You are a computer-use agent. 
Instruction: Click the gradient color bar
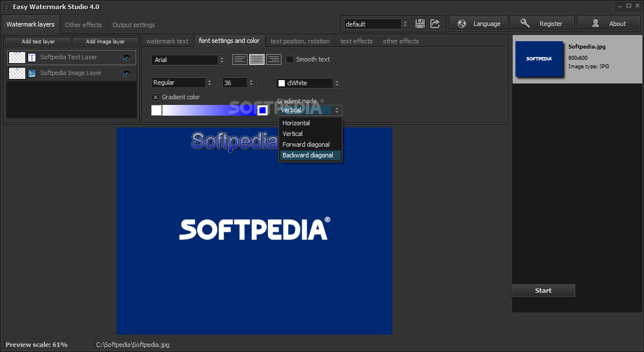[209, 110]
